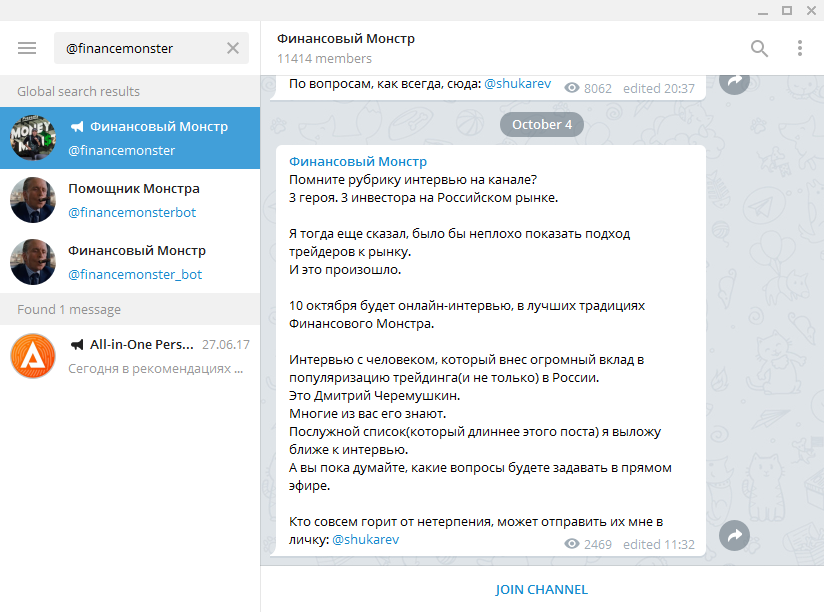This screenshot has height=612, width=824.
Task: Click the Финансовый Монстр sender name in post
Action: pos(357,161)
